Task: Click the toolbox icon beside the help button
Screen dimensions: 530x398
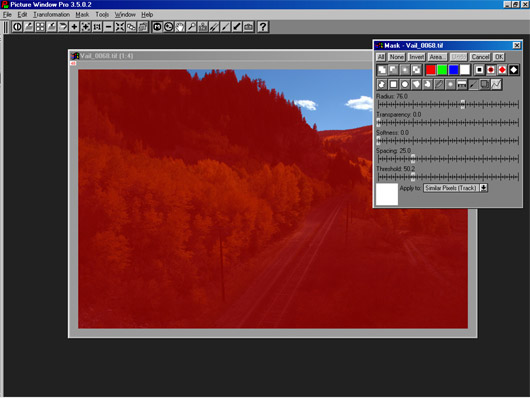Action: (x=248, y=27)
